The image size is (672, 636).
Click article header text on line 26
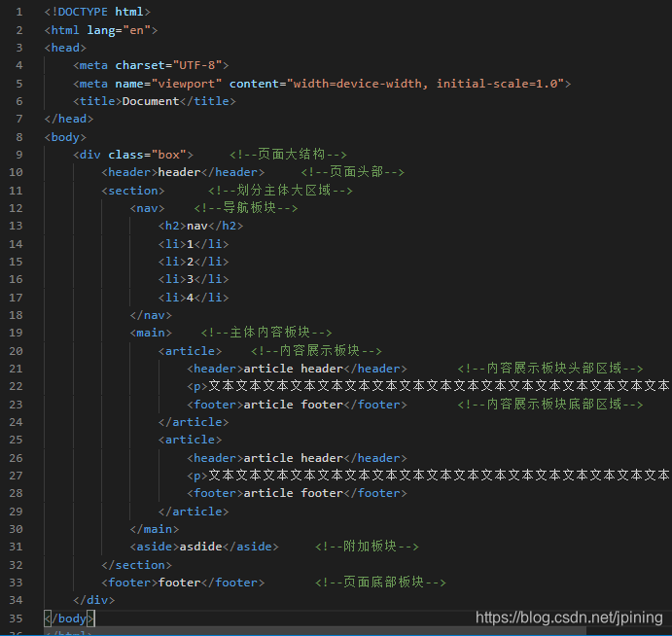click(x=293, y=458)
